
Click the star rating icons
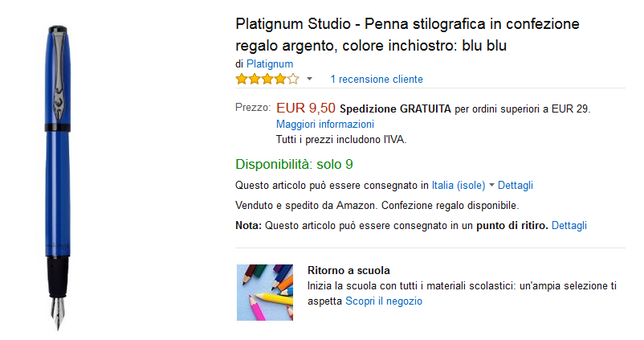point(267,79)
